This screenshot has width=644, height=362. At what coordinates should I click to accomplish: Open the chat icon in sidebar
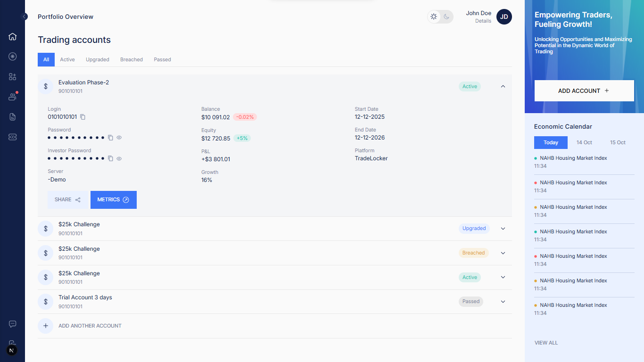click(x=12, y=324)
